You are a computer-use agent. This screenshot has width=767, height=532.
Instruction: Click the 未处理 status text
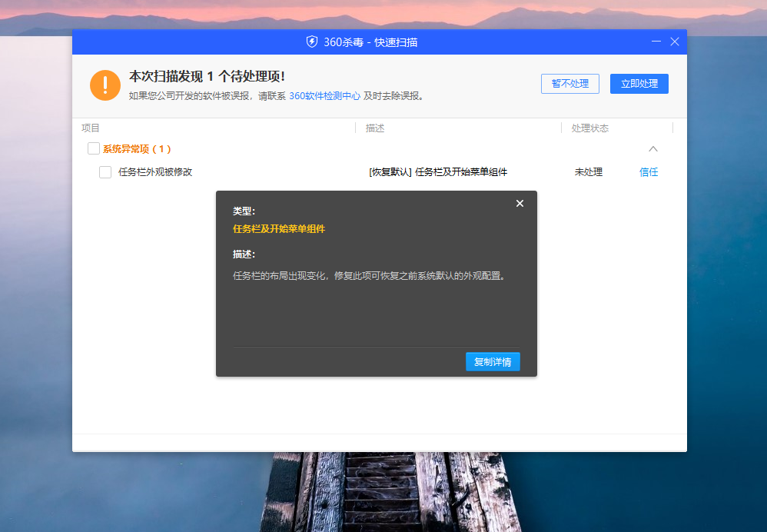[x=588, y=172]
